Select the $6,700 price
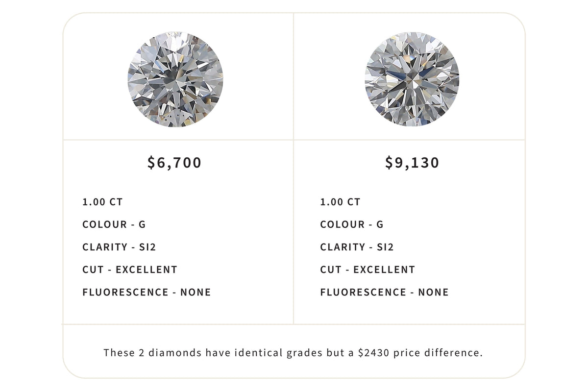588x392 pixels. [174, 163]
